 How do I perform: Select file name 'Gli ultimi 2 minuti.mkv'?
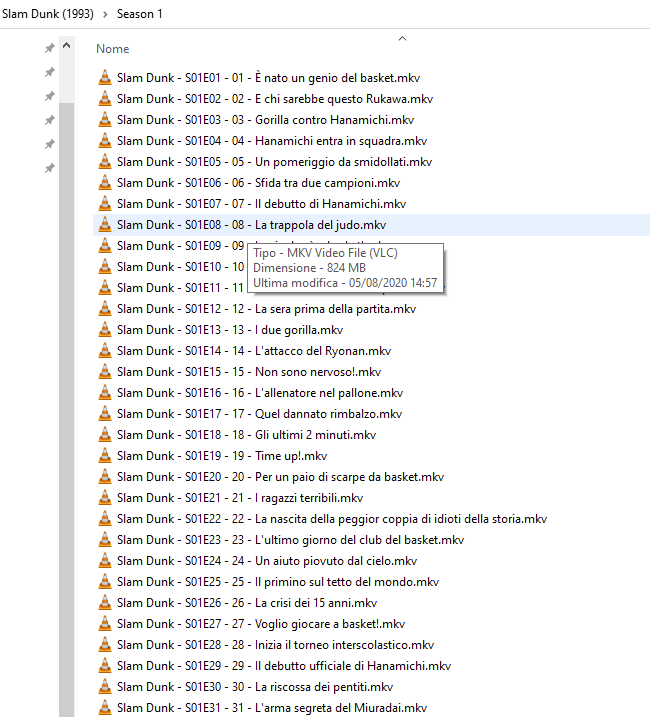point(316,435)
